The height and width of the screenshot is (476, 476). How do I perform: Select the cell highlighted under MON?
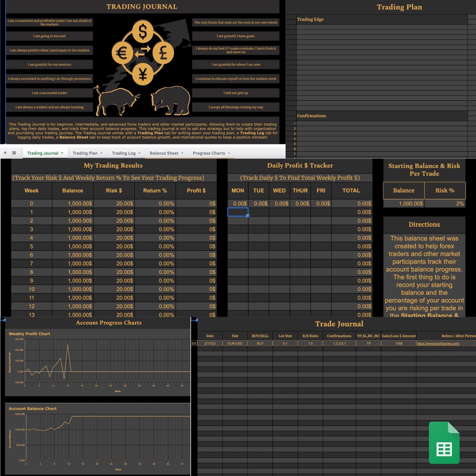238,212
